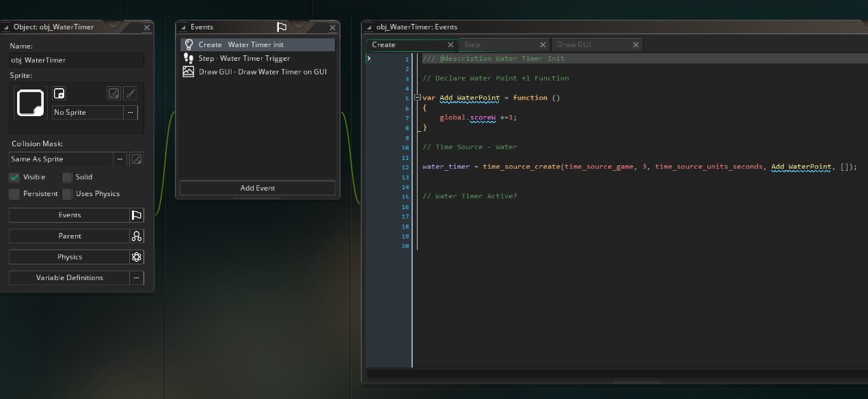Click the Physics button

[69, 257]
